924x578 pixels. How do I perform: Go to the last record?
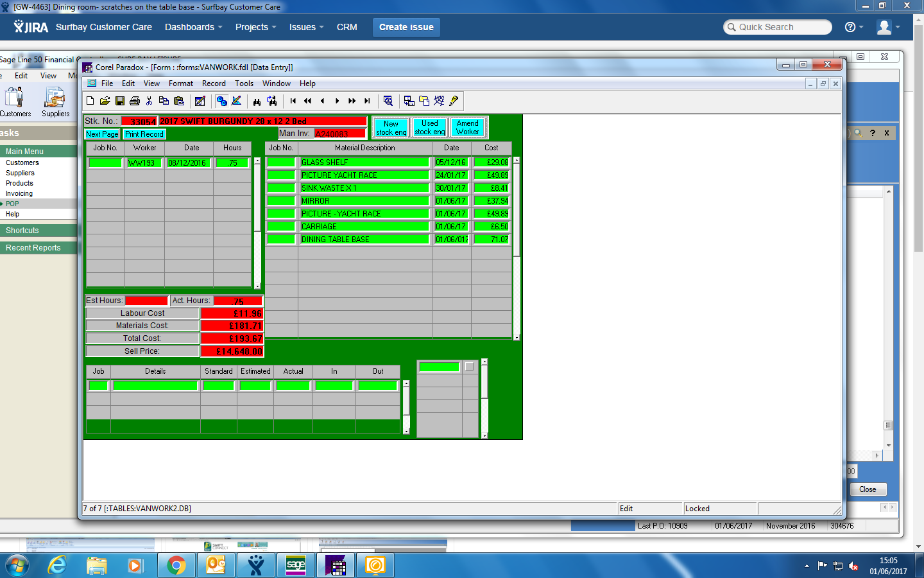pyautogui.click(x=367, y=101)
